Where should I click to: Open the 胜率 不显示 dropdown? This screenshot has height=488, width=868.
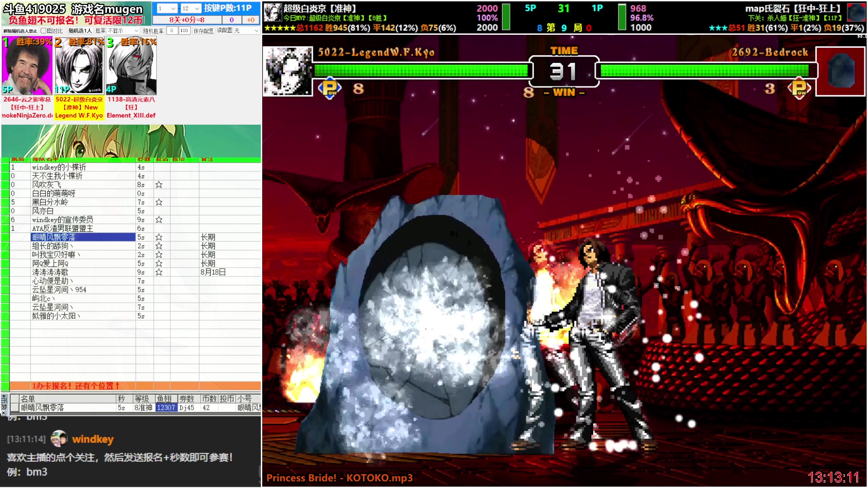tap(123, 31)
